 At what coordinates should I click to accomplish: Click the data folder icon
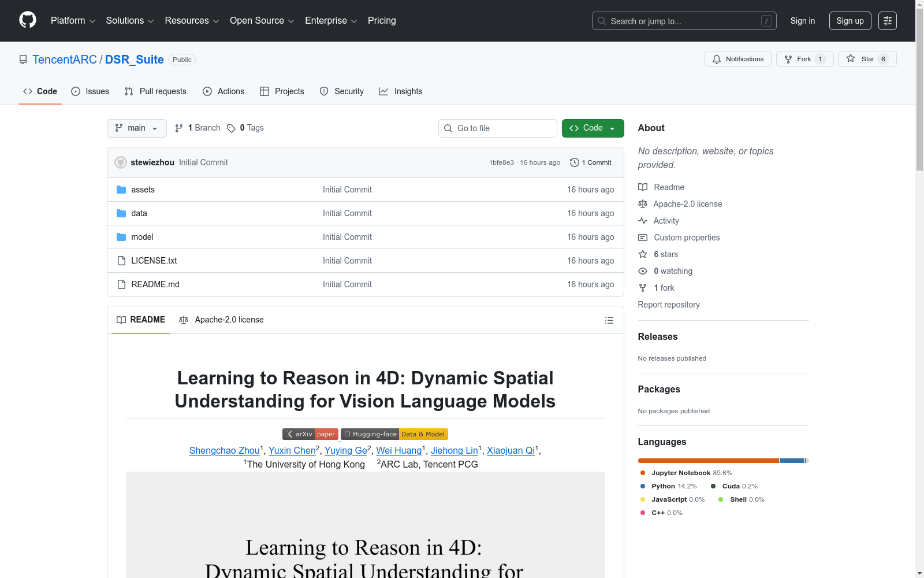click(121, 213)
